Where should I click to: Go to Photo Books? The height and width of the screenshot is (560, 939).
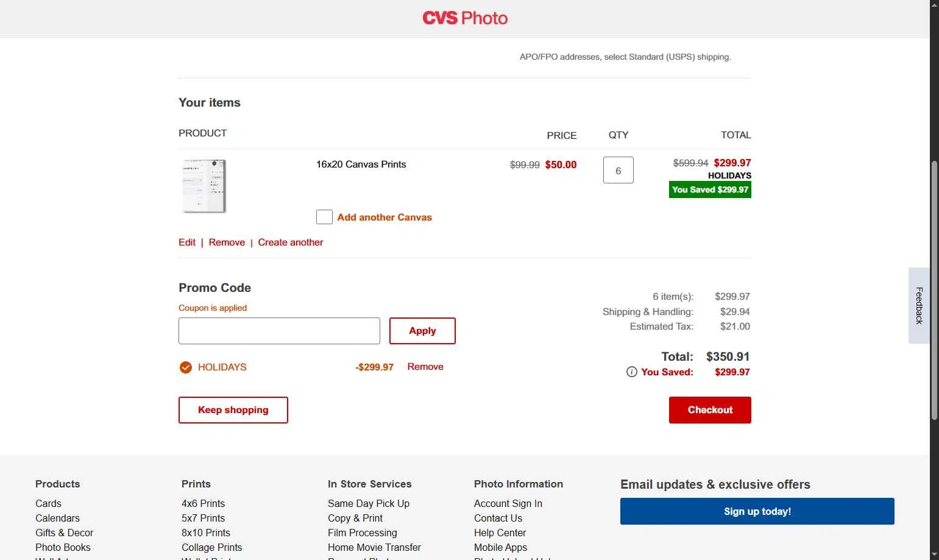(x=63, y=548)
